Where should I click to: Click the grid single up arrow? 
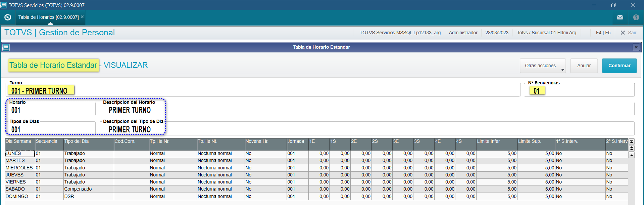point(632,155)
